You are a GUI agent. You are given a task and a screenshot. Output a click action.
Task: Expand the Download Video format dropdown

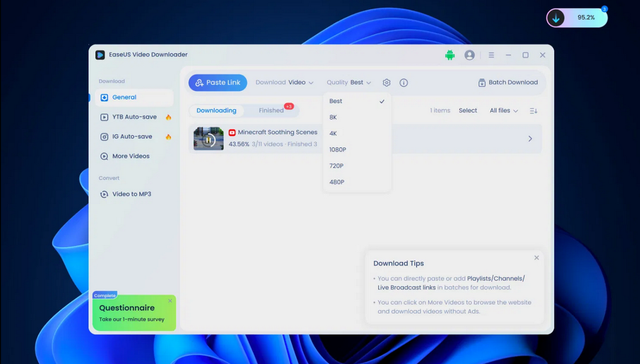(284, 82)
